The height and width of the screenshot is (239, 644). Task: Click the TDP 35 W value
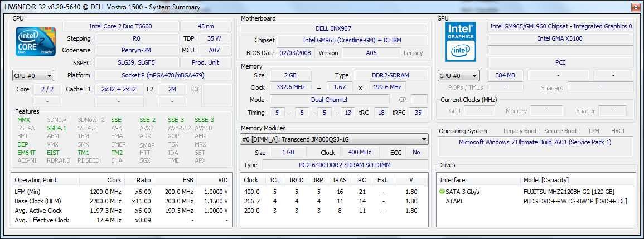[x=214, y=38]
